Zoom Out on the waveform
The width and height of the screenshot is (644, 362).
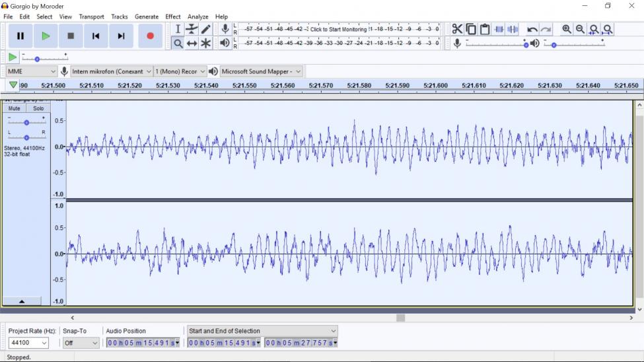[580, 29]
